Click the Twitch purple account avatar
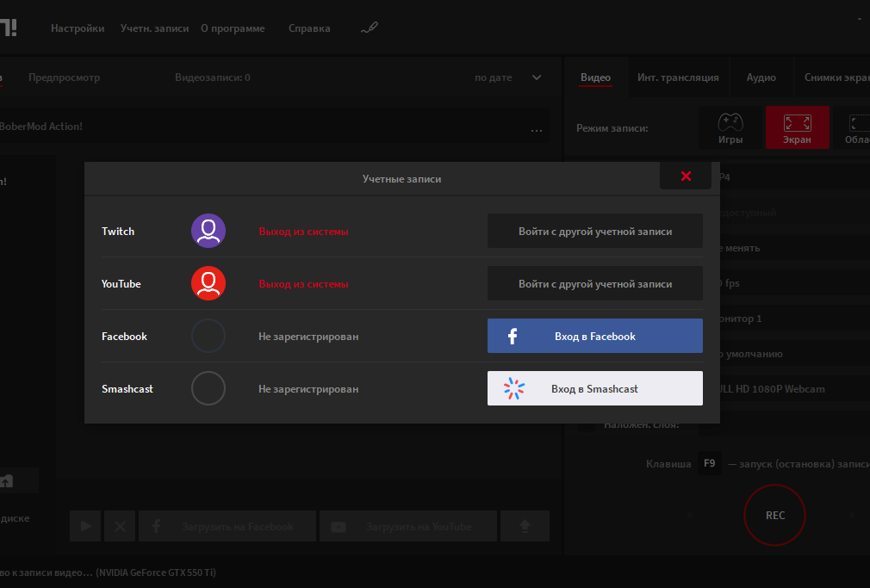Image resolution: width=870 pixels, height=588 pixels. (208, 231)
